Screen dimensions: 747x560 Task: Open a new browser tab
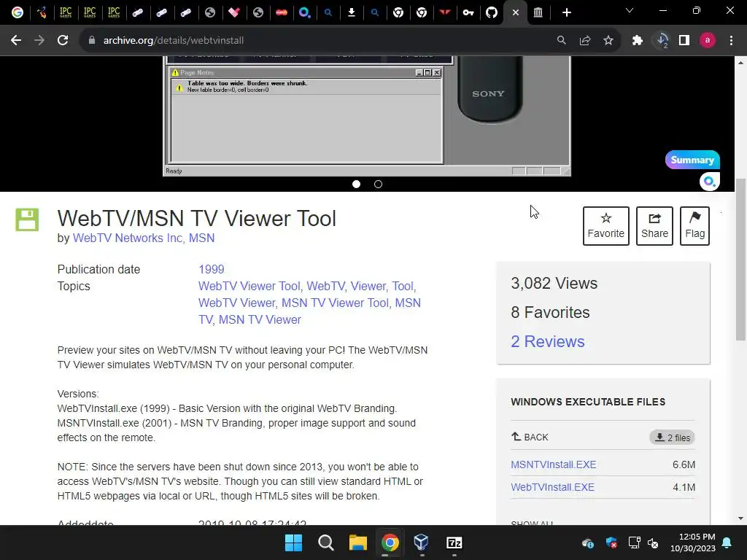click(x=566, y=12)
